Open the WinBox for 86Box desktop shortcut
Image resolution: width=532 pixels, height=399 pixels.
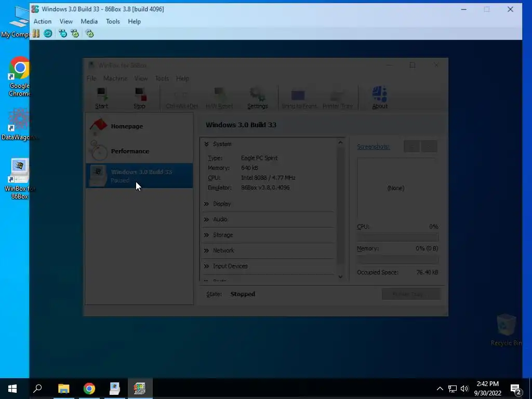[x=19, y=179]
